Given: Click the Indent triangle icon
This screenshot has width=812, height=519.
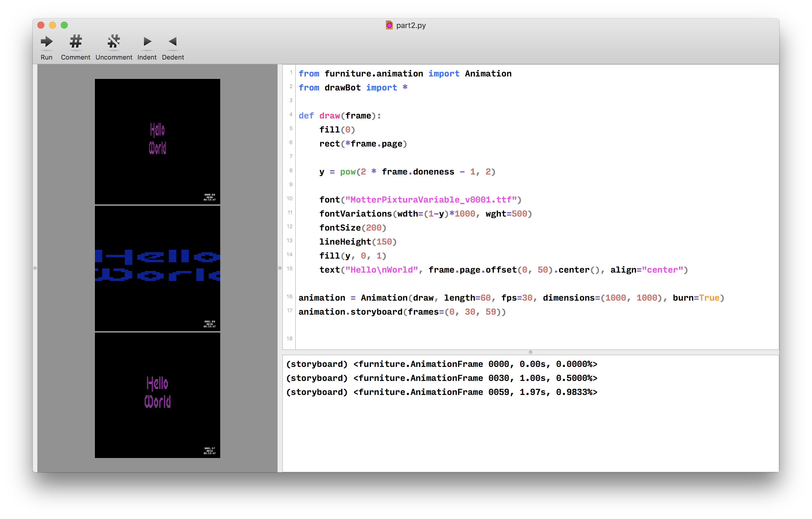Looking at the screenshot, I should click(x=147, y=41).
